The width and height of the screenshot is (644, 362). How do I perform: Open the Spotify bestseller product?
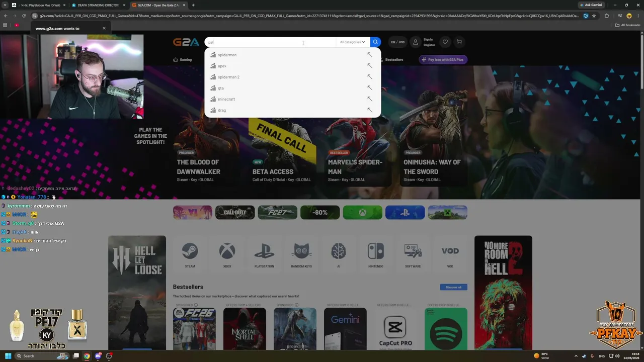tap(446, 329)
